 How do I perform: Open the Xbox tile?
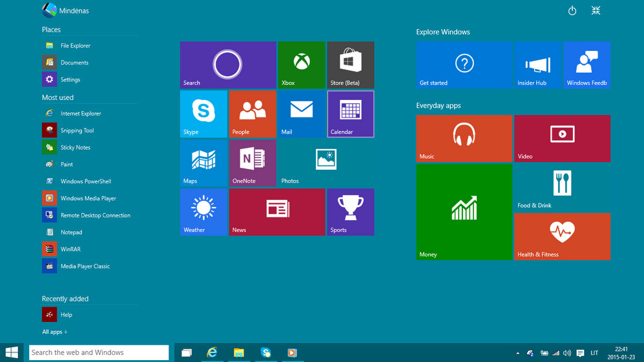tap(301, 65)
